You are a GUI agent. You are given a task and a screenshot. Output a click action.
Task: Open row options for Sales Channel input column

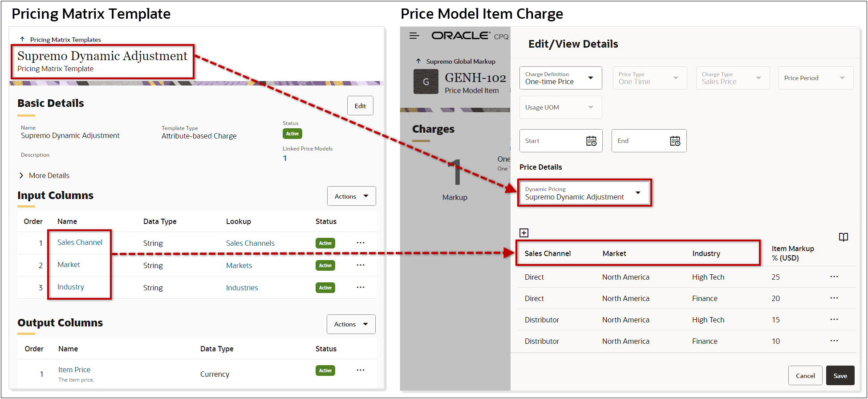click(x=361, y=243)
